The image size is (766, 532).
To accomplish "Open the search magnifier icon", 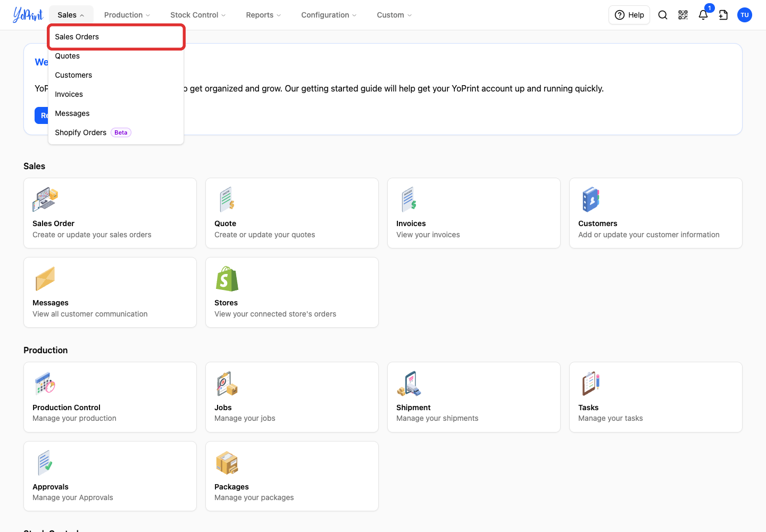I will click(663, 15).
